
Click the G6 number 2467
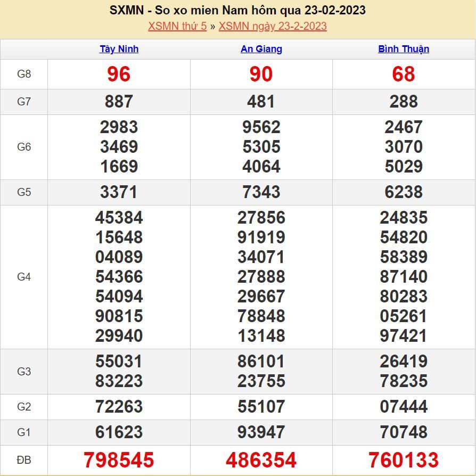(404, 127)
